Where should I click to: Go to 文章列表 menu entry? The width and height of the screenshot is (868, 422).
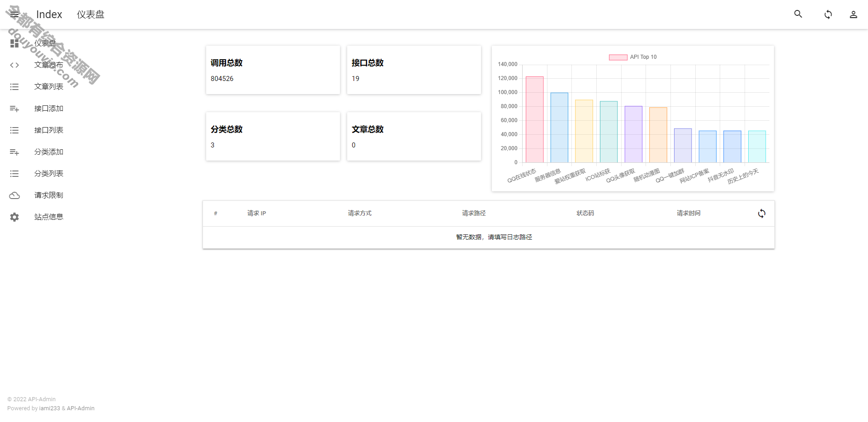(x=49, y=87)
